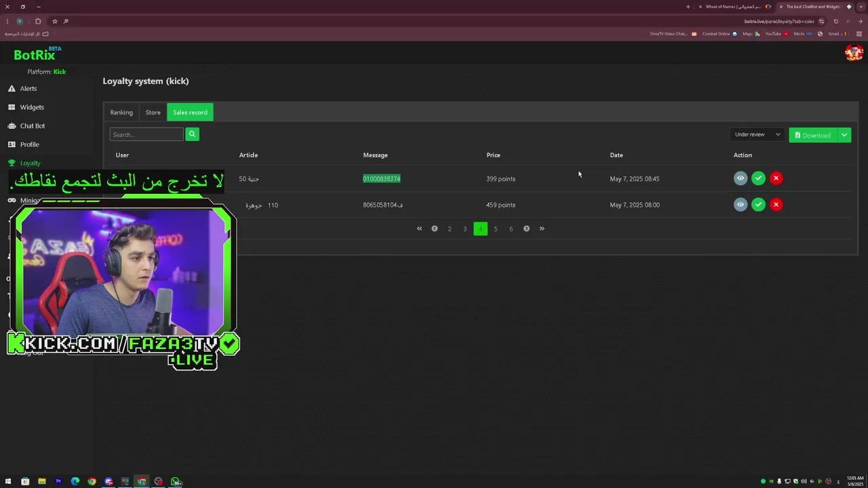Reload the page

[835, 22]
